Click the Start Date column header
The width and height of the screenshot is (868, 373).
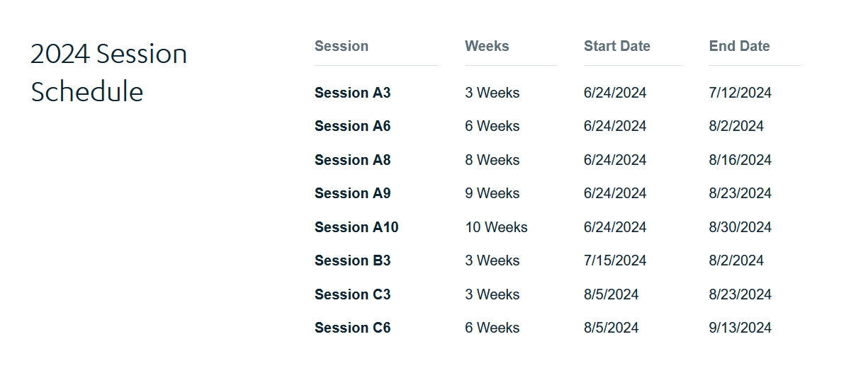tap(616, 46)
